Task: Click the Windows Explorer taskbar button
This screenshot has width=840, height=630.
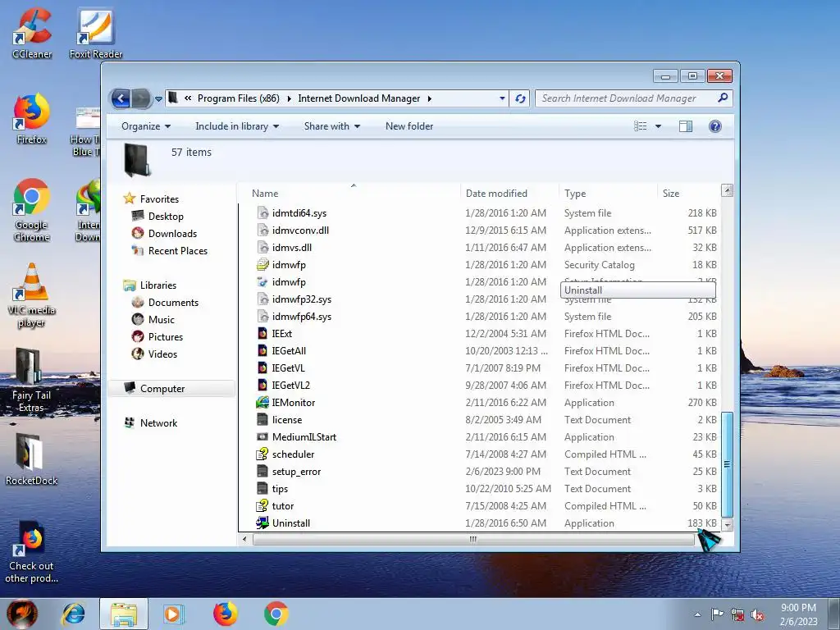Action: click(124, 614)
